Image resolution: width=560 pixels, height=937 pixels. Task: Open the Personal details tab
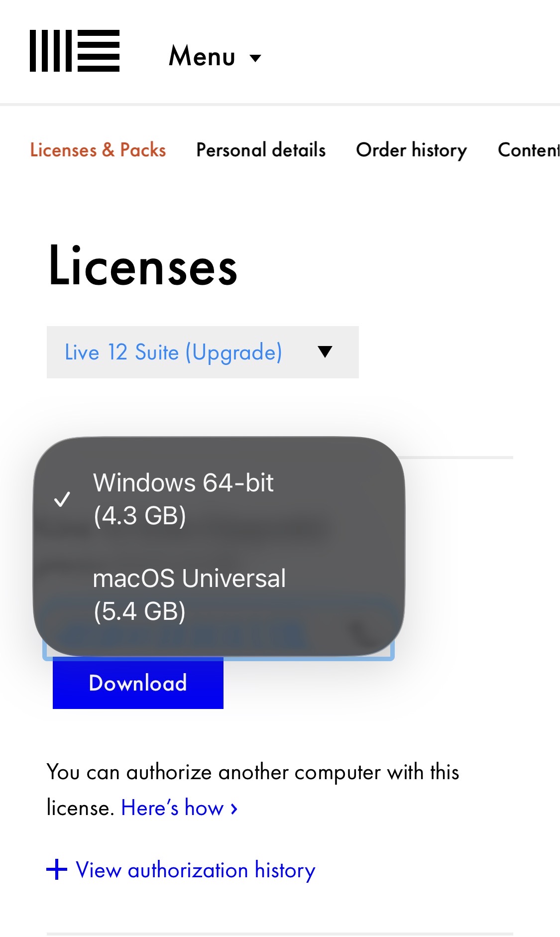tap(261, 150)
